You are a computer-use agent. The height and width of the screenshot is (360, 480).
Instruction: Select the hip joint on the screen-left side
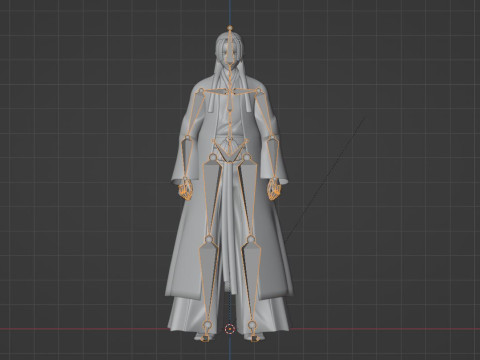(x=212, y=156)
